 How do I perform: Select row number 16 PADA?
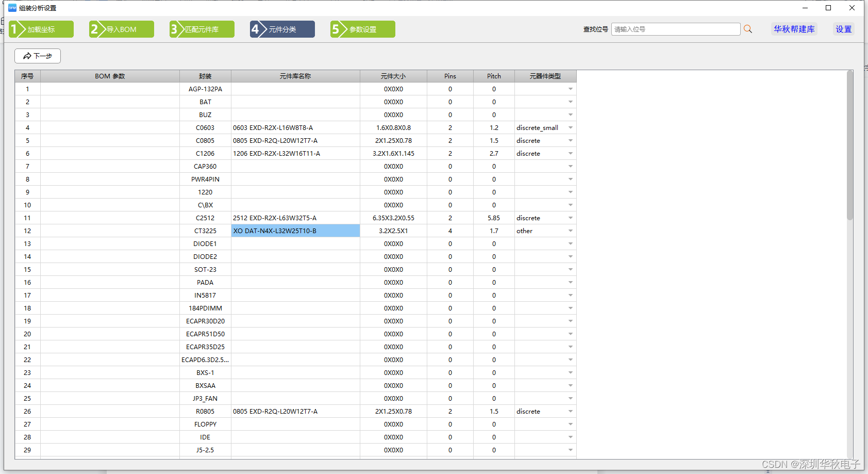tap(27, 283)
